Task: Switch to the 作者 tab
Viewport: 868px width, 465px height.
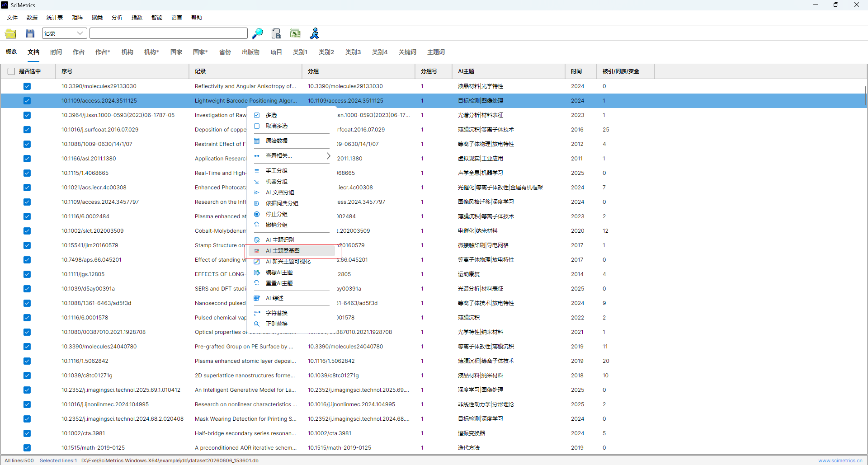Action: (x=79, y=52)
